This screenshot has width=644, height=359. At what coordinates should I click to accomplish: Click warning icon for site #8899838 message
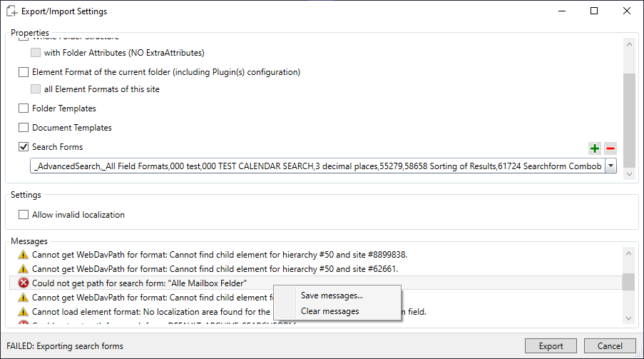[x=24, y=255]
